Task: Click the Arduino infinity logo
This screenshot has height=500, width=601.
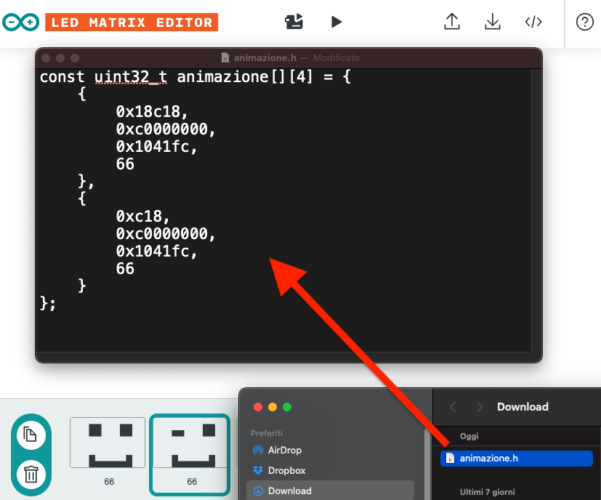Action: pyautogui.click(x=25, y=22)
